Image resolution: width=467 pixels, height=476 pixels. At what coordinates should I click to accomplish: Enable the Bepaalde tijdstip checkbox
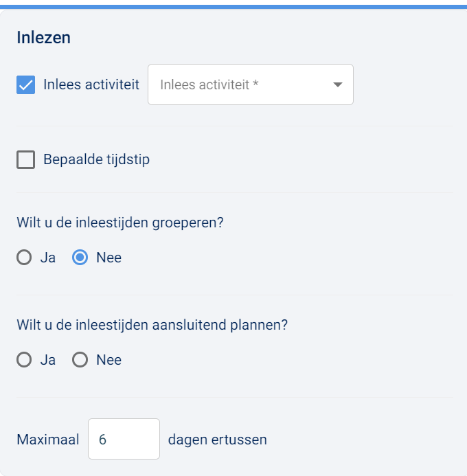[x=25, y=159]
